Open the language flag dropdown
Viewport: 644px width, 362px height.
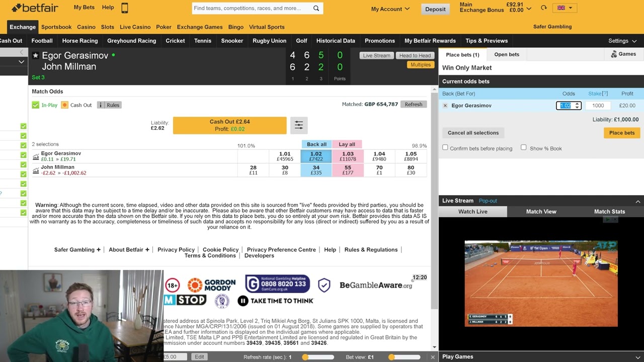point(565,8)
